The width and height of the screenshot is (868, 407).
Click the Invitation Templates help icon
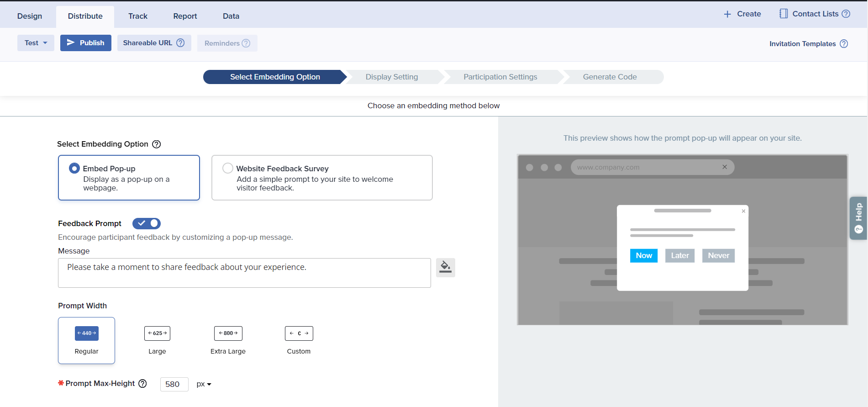844,44
